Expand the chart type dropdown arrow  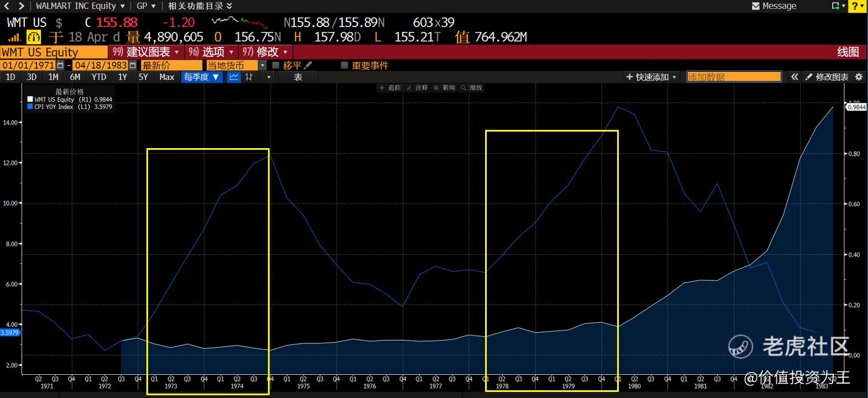click(x=269, y=77)
